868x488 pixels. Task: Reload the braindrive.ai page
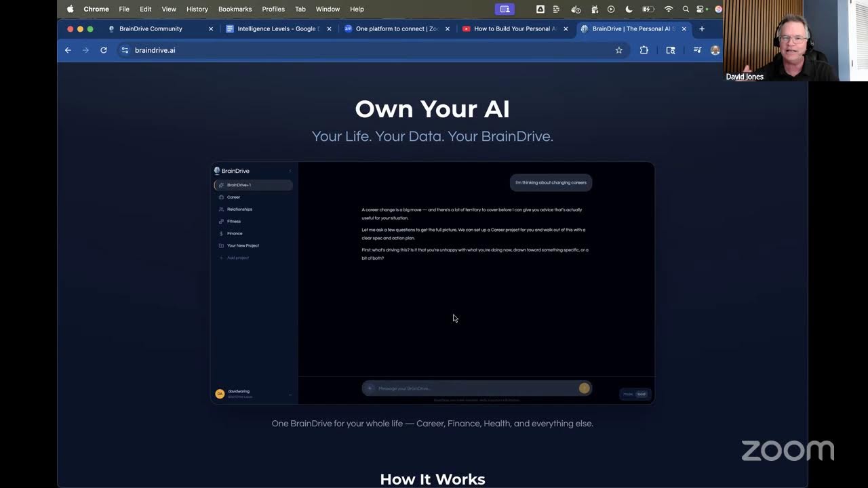tap(104, 50)
